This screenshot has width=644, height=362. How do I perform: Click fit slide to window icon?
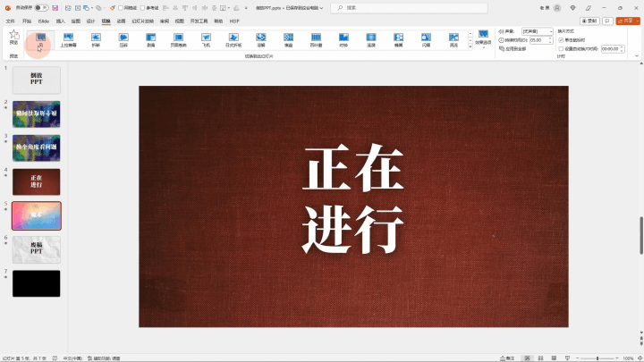coord(640,358)
